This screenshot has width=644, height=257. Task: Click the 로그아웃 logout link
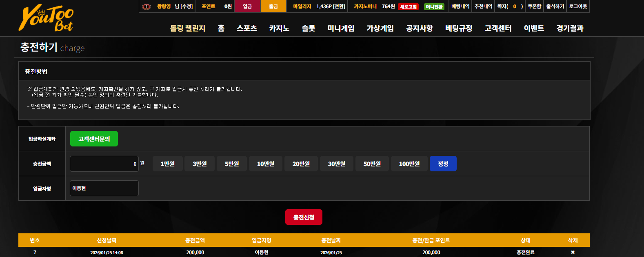pos(578,6)
